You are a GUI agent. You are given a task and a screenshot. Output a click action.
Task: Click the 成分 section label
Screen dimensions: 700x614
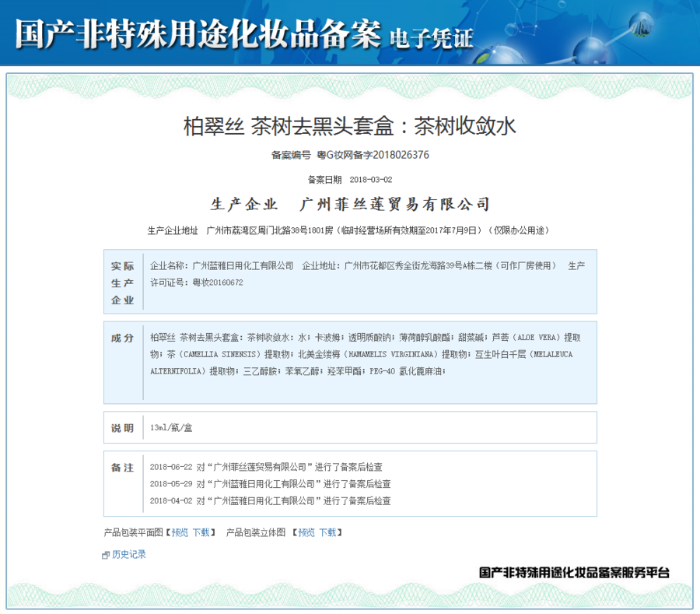[122, 338]
